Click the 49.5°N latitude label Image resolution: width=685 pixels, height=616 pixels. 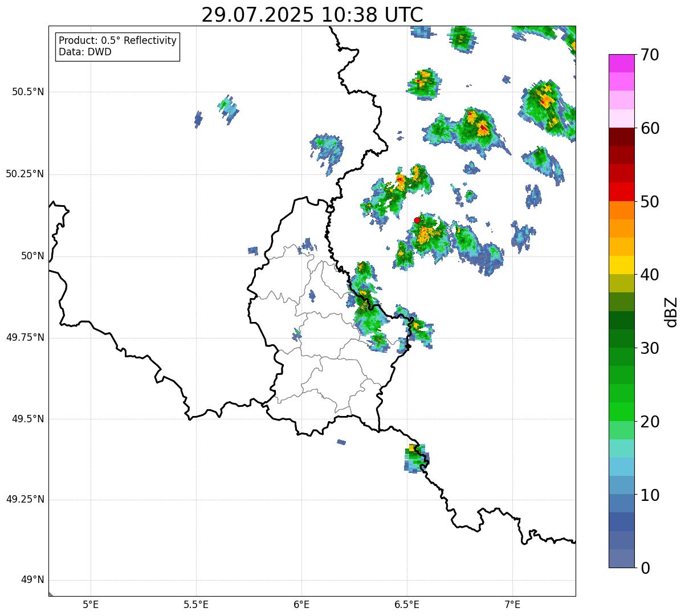27,419
